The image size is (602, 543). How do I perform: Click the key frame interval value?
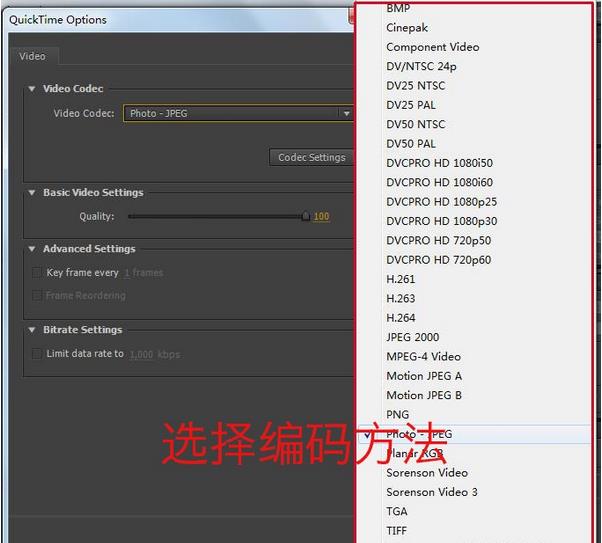pos(127,273)
